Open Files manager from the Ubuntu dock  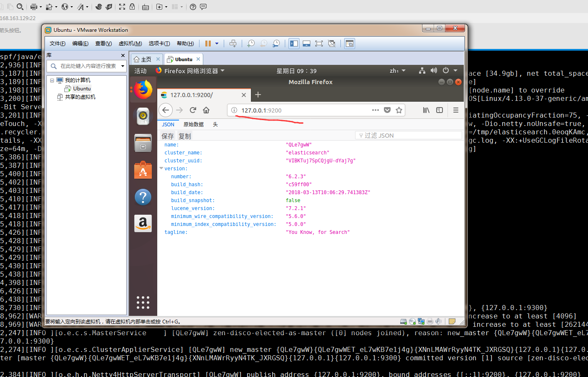pos(143,144)
